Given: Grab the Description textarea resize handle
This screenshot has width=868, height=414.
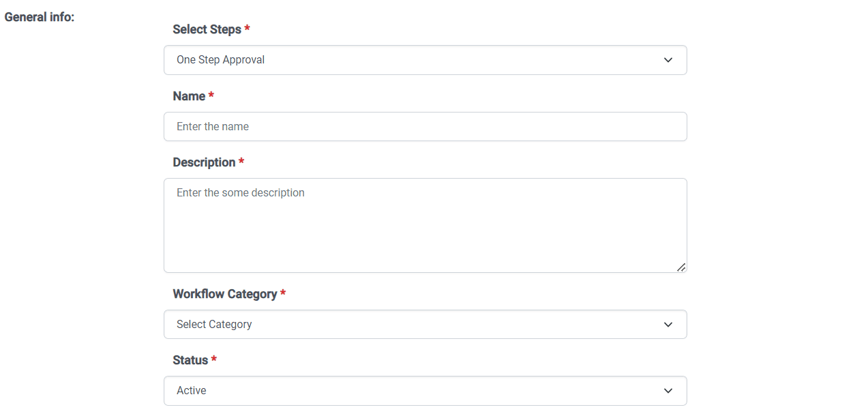Looking at the screenshot, I should pyautogui.click(x=681, y=267).
